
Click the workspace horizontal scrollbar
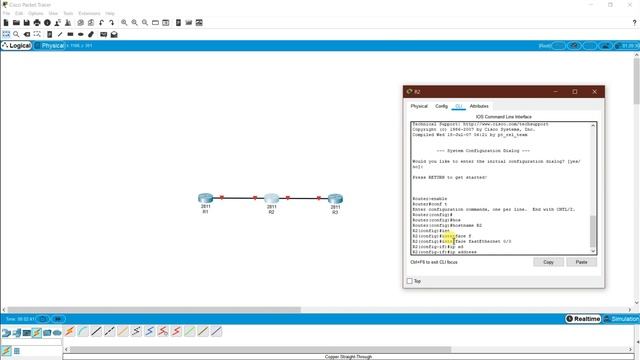pyautogui.click(x=154, y=310)
